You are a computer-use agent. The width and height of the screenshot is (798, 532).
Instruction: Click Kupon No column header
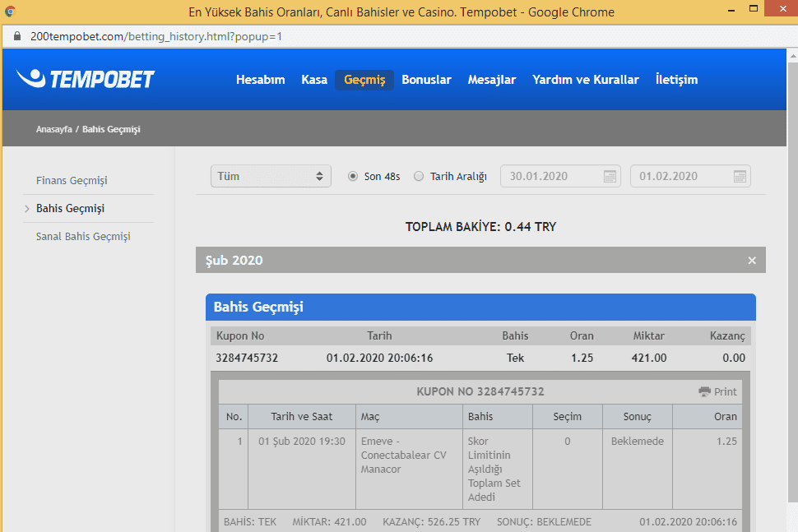point(240,335)
